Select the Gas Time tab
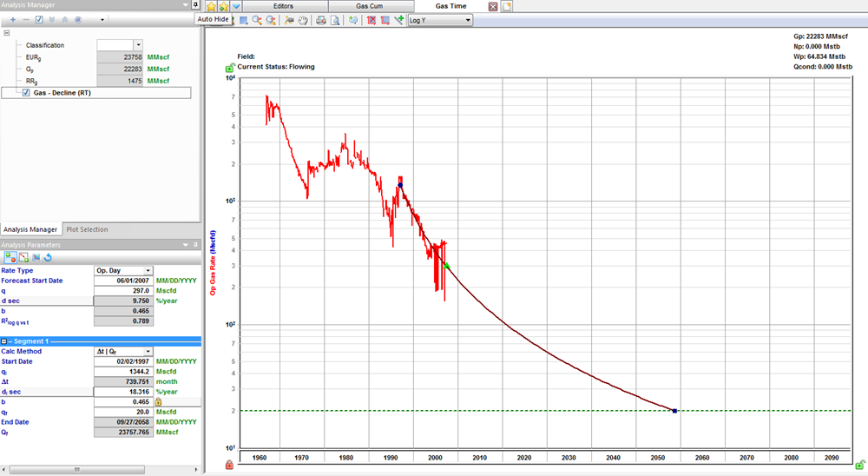 pyautogui.click(x=450, y=6)
